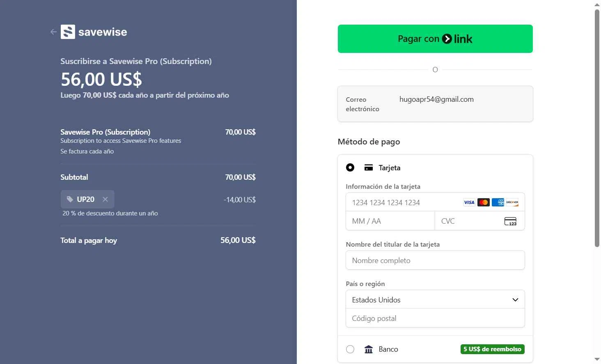Select the Banco radio button
Image resolution: width=601 pixels, height=364 pixels.
(x=350, y=349)
